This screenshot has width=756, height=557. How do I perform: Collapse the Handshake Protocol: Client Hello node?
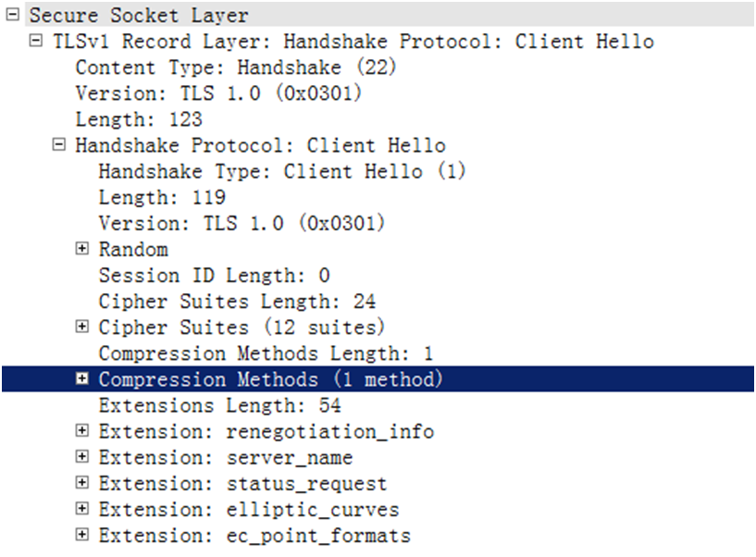coord(59,145)
